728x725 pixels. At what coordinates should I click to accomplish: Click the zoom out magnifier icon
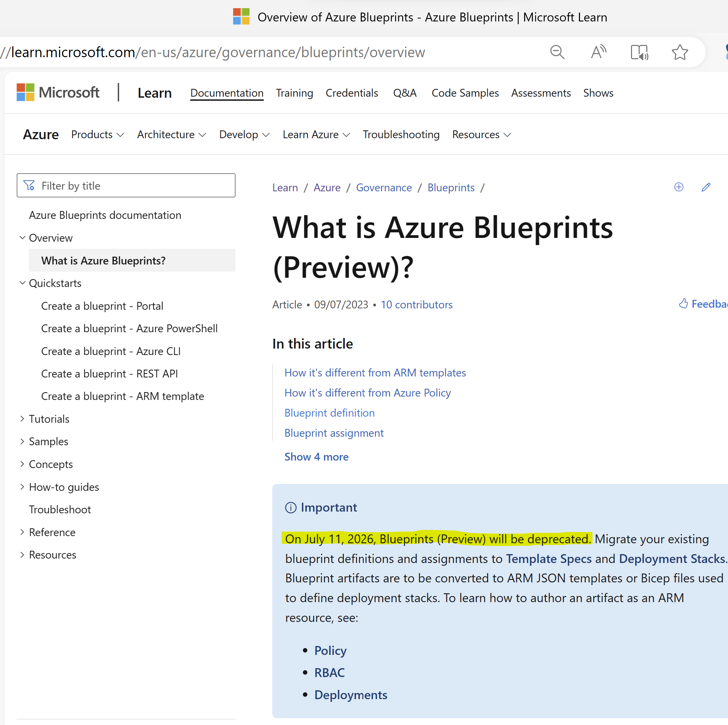coord(557,52)
